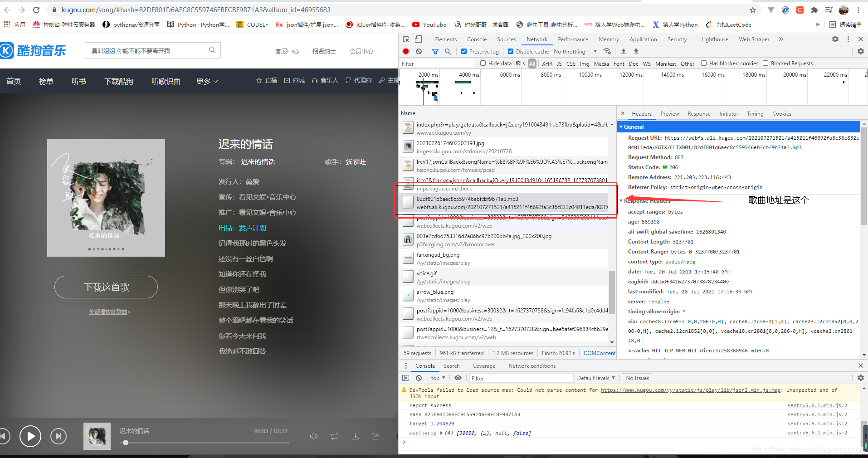Click 下载这首歌 download button
868x458 pixels.
pyautogui.click(x=106, y=287)
